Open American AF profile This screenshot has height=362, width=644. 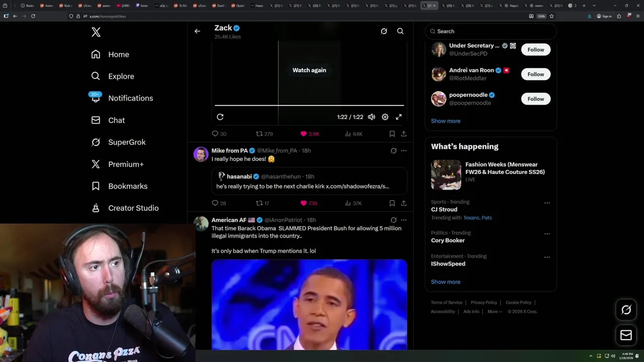229,220
